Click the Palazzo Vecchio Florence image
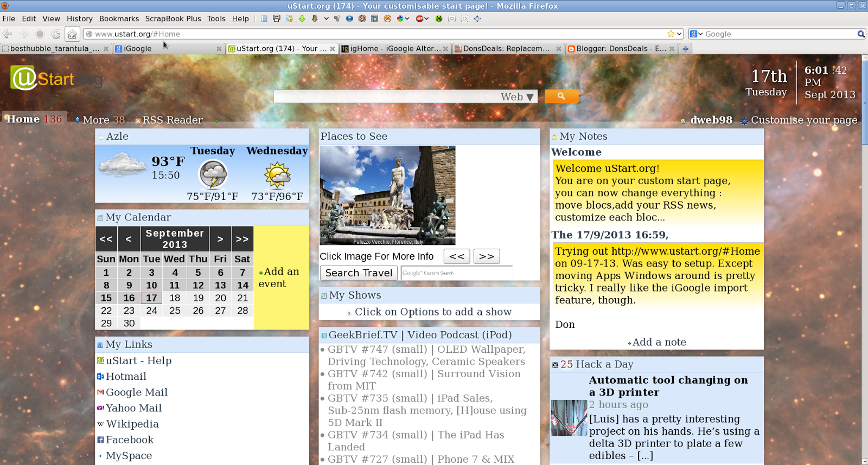The image size is (868, 465). (x=387, y=195)
